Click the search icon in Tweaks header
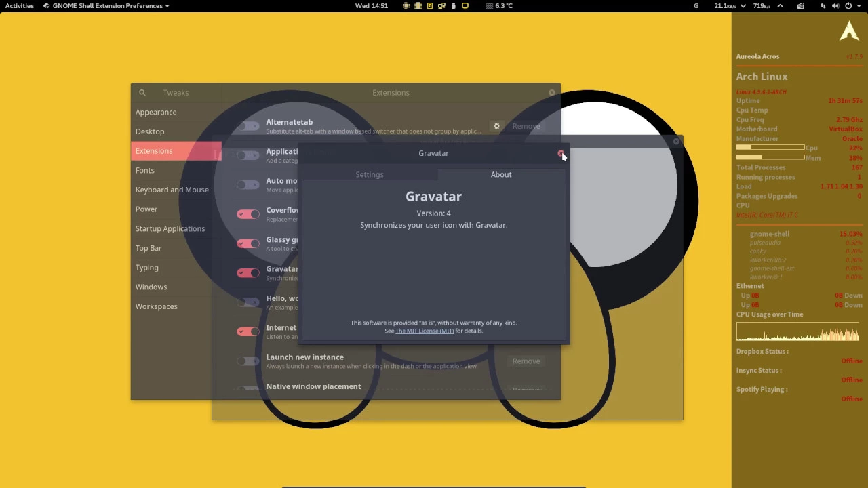The height and width of the screenshot is (488, 868). pyautogui.click(x=142, y=93)
